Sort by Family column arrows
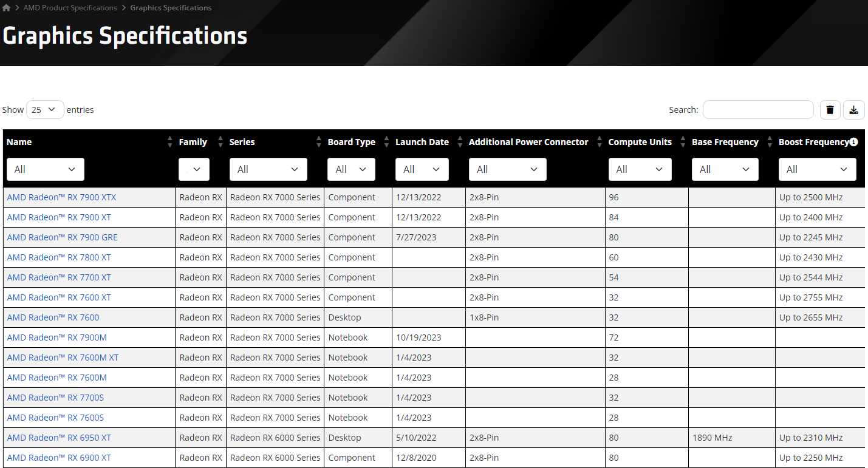868x468 pixels. click(220, 142)
